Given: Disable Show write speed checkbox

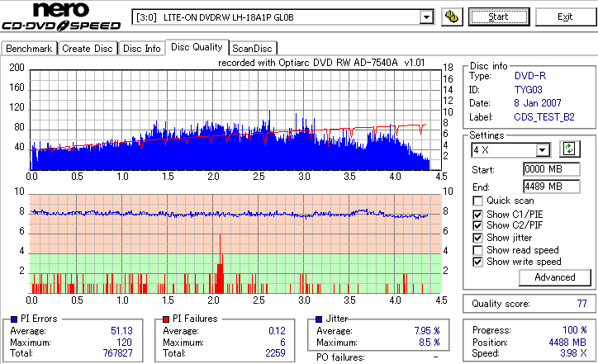Looking at the screenshot, I should (x=477, y=262).
